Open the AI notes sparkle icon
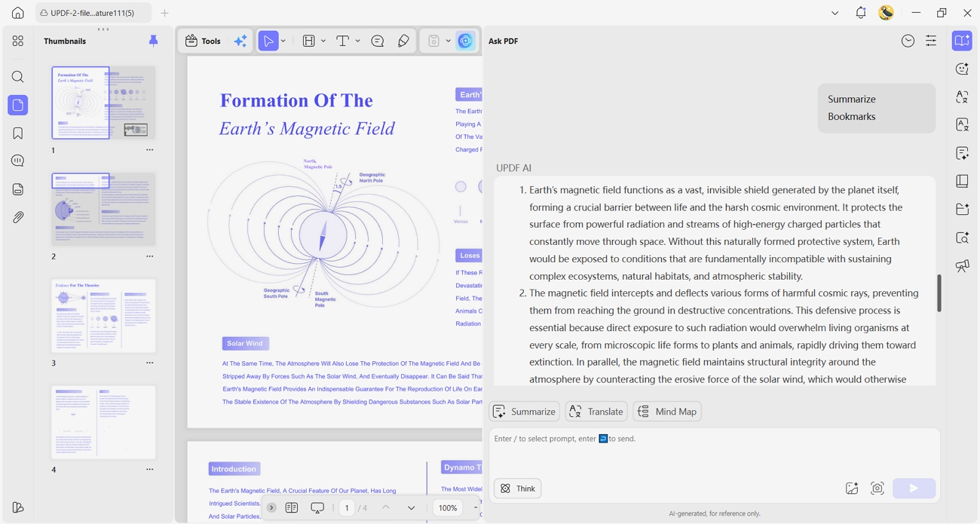 pos(963,153)
